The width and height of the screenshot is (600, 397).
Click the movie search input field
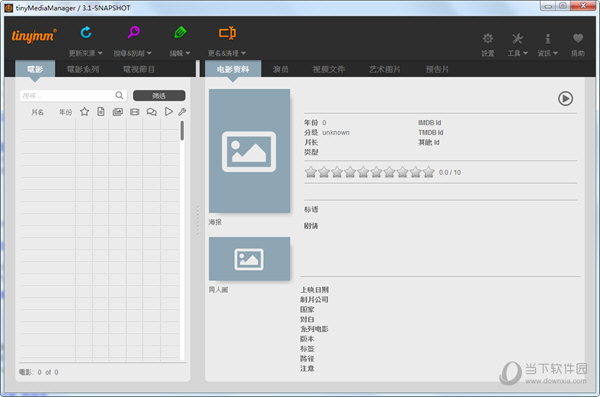(x=73, y=95)
